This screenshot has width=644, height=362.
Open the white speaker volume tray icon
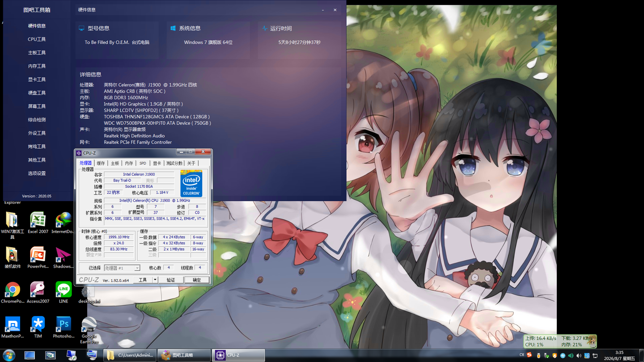(x=579, y=356)
